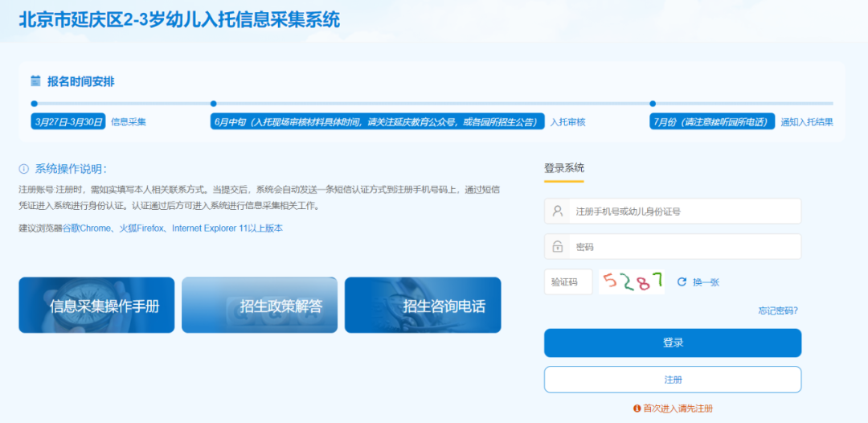Click the calendar icon beside 报名时间安排
Screen dimensions: 868x423
coord(35,81)
